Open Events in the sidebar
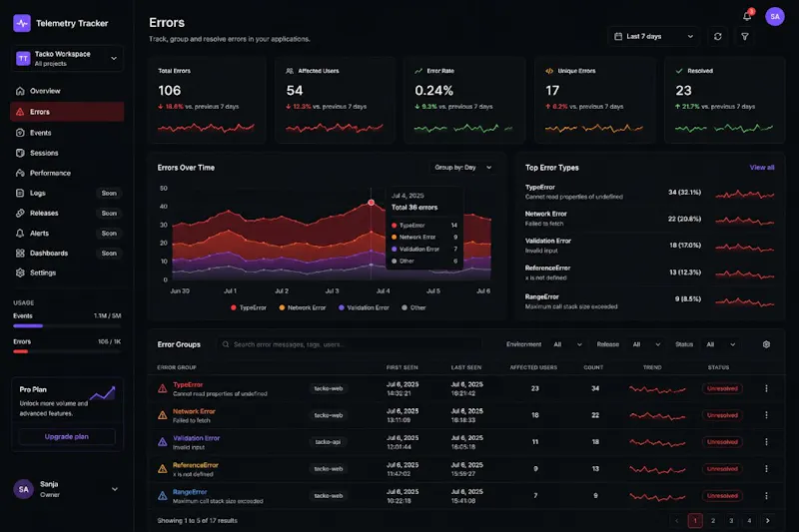The height and width of the screenshot is (532, 799). (67, 133)
